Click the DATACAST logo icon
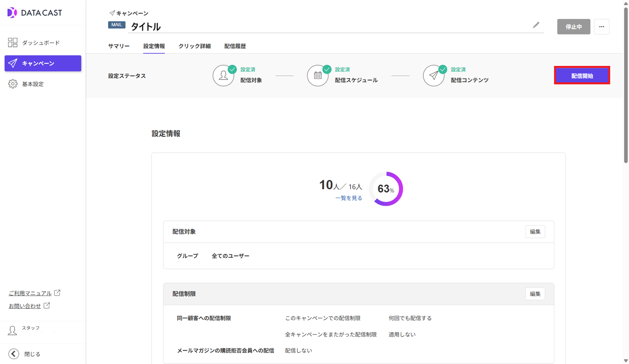Screen dimensions: 629x364 click(x=12, y=13)
